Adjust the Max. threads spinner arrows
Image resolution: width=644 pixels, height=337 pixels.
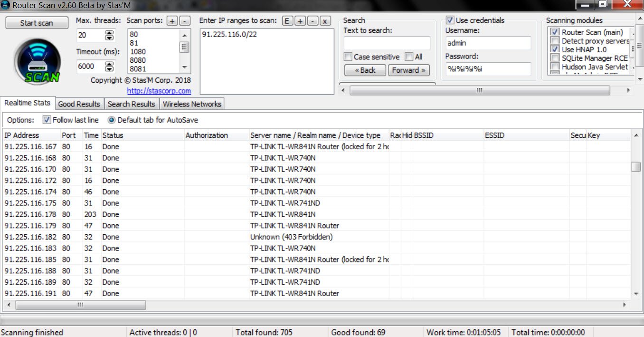[109, 35]
